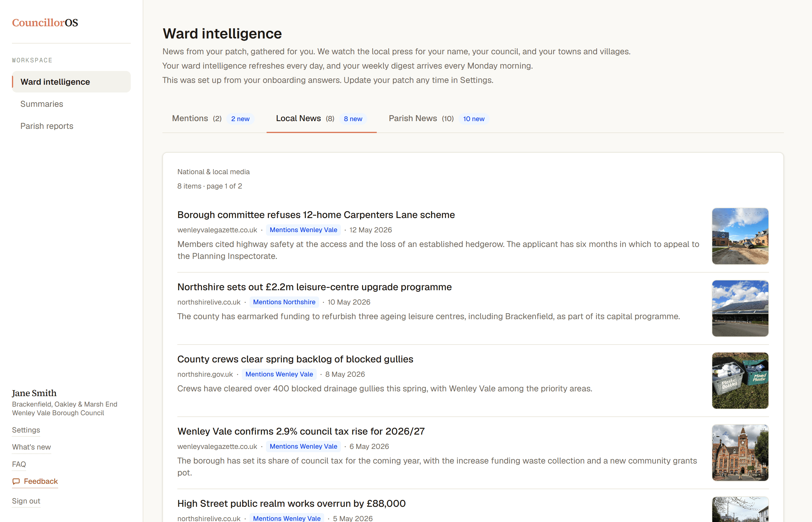View Carpenters Lane housing site thumbnail
Viewport: 812px width, 522px height.
pos(740,236)
